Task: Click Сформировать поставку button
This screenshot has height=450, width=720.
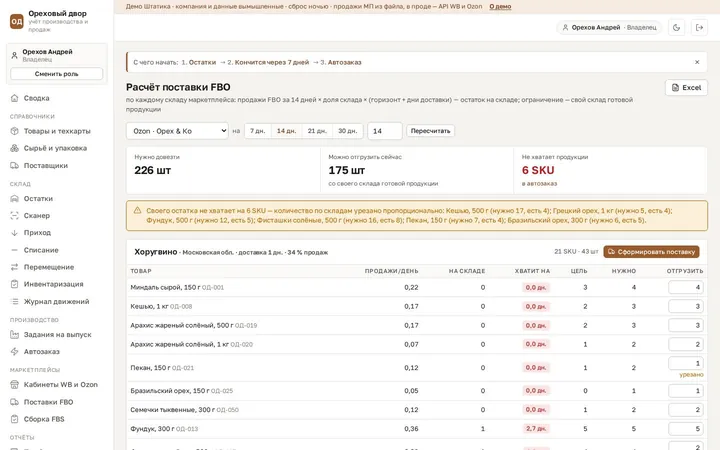Action: pyautogui.click(x=651, y=252)
